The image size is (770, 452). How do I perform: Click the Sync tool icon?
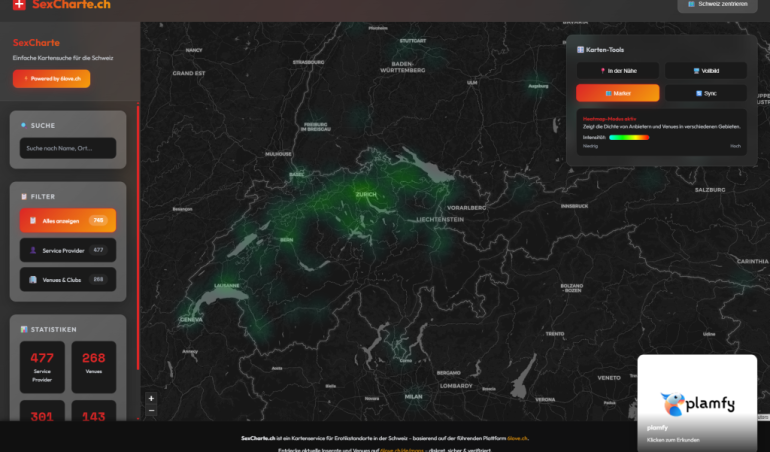click(699, 93)
